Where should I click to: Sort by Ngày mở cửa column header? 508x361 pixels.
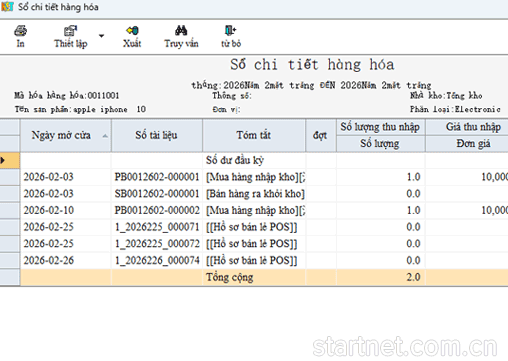tap(66, 135)
